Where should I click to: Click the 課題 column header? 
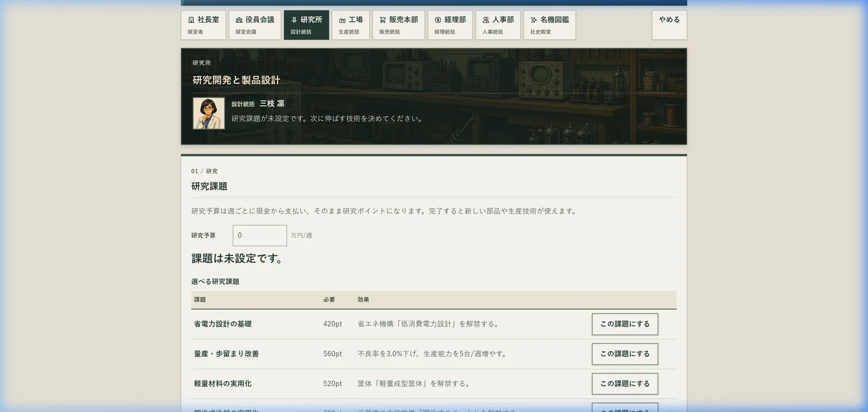click(200, 300)
